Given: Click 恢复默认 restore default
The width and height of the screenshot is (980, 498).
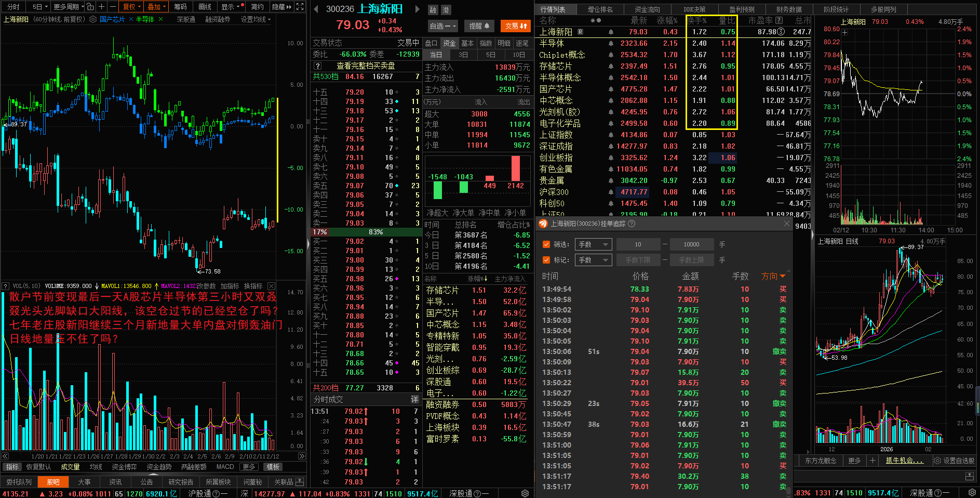Looking at the screenshot, I should 39,467.
